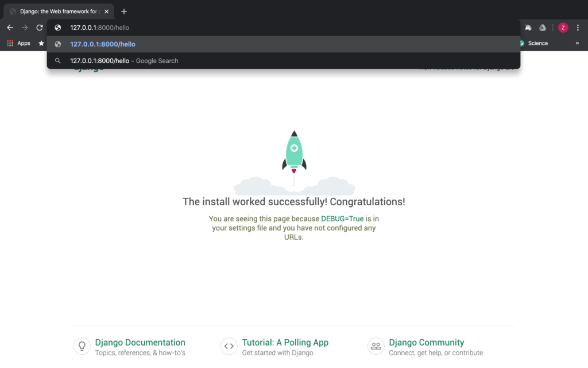588x368 pixels.
Task: Open the Z profile avatar menu
Action: (x=563, y=28)
